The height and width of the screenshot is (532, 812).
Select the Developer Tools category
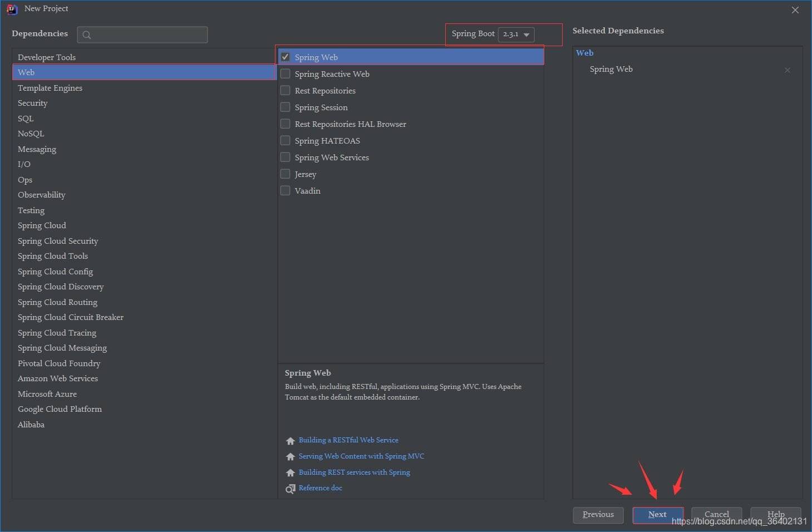(144, 57)
